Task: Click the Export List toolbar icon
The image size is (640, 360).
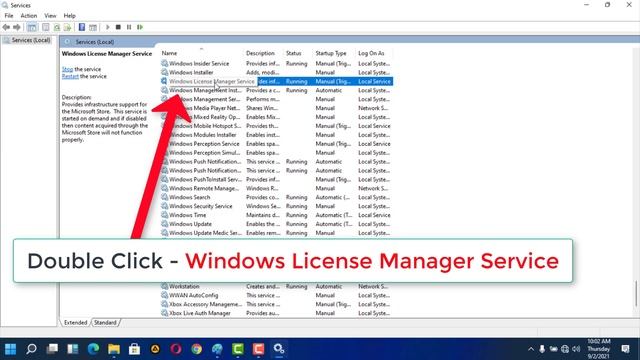Action: tap(67, 27)
